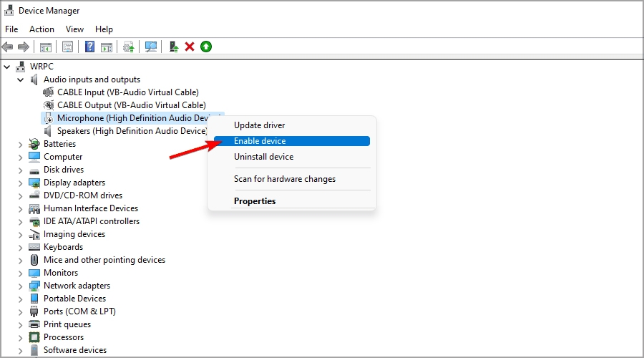The width and height of the screenshot is (644, 358).
Task: Click the Back arrow toolbar icon
Action: pos(7,47)
